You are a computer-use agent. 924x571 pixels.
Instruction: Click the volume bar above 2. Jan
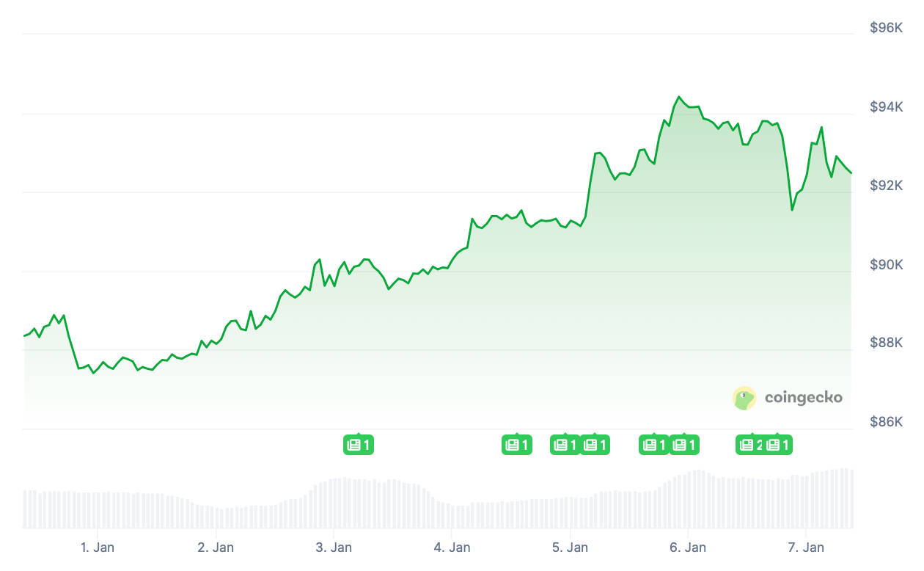(216, 517)
